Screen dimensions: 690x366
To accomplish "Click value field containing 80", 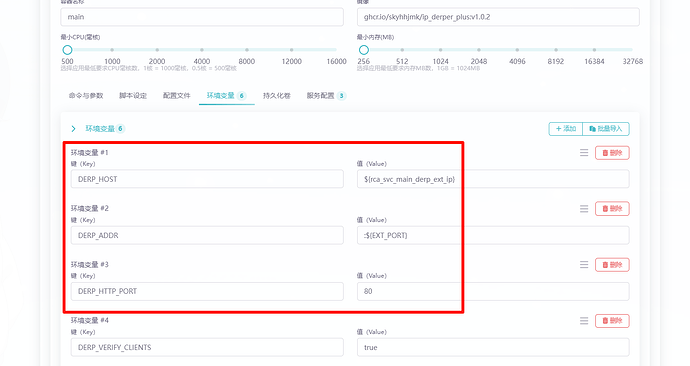I will pyautogui.click(x=493, y=291).
